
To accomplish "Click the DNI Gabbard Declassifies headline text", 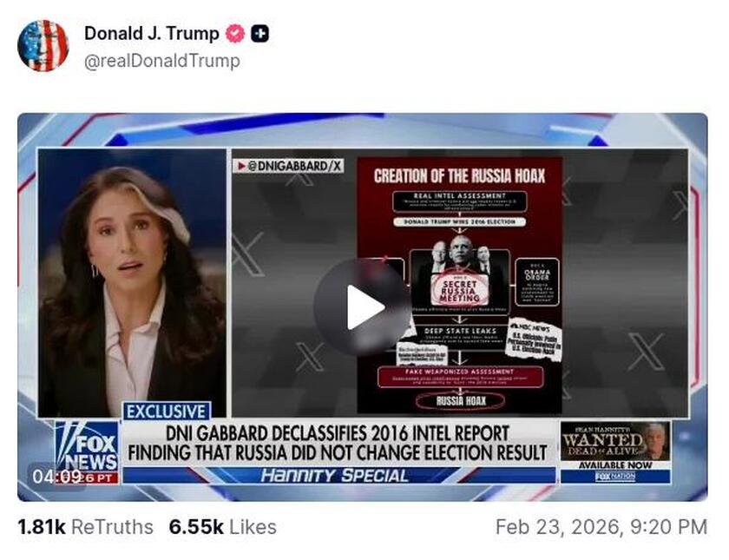I will click(x=338, y=443).
